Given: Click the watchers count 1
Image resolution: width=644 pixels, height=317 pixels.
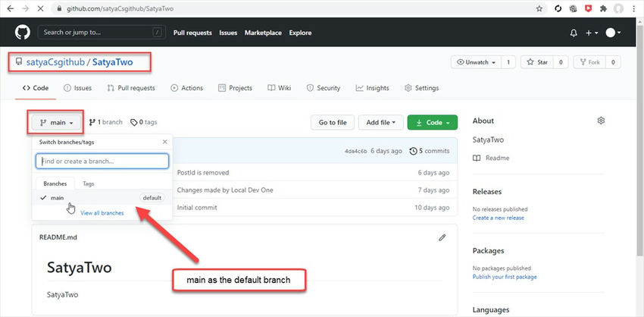Looking at the screenshot, I should (508, 62).
